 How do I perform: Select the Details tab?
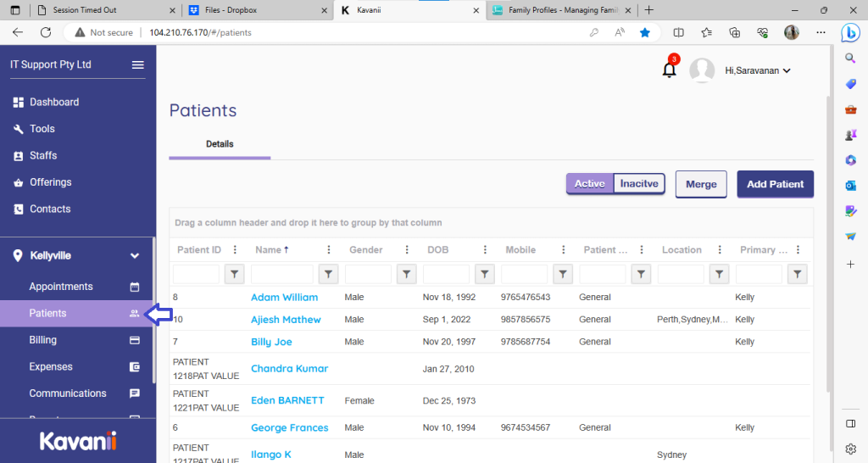tap(220, 144)
